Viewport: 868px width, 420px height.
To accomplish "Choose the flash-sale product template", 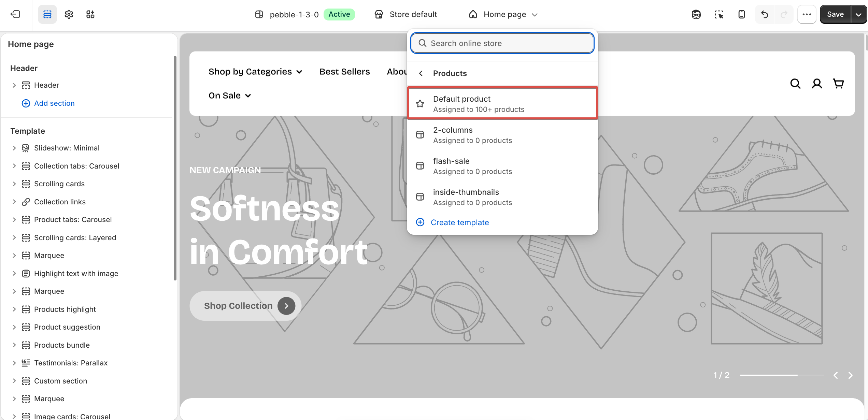I will [502, 166].
